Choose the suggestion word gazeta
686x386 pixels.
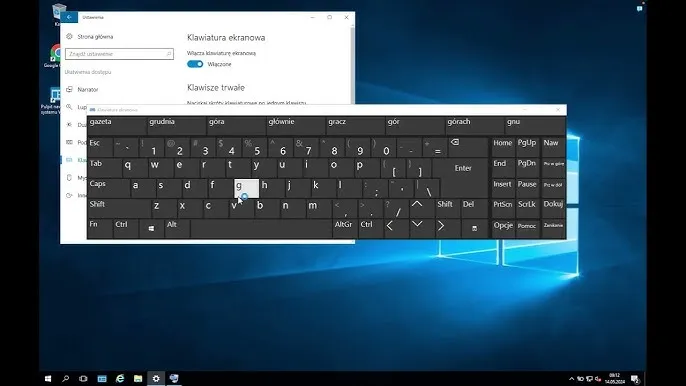[x=117, y=126]
